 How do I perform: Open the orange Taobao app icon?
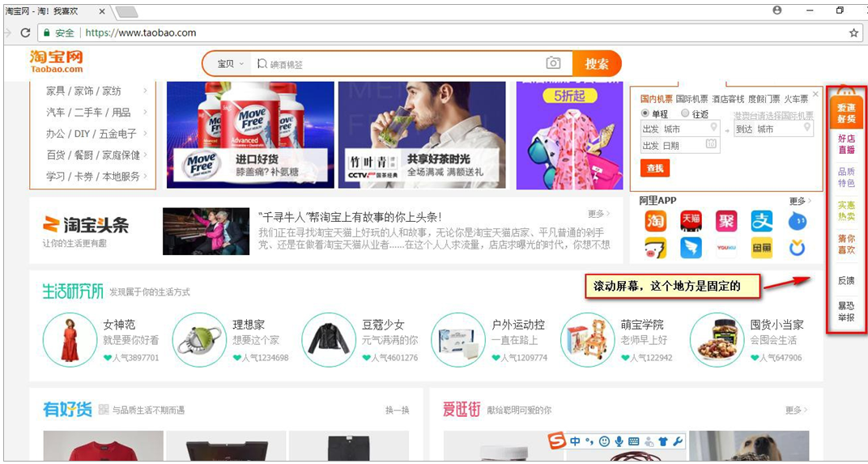[655, 221]
